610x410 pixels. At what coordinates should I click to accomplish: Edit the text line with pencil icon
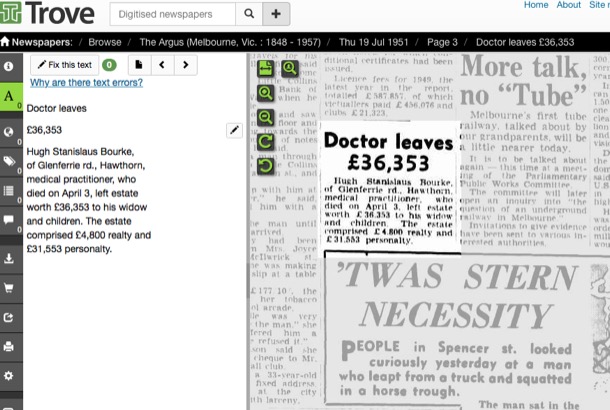(234, 130)
